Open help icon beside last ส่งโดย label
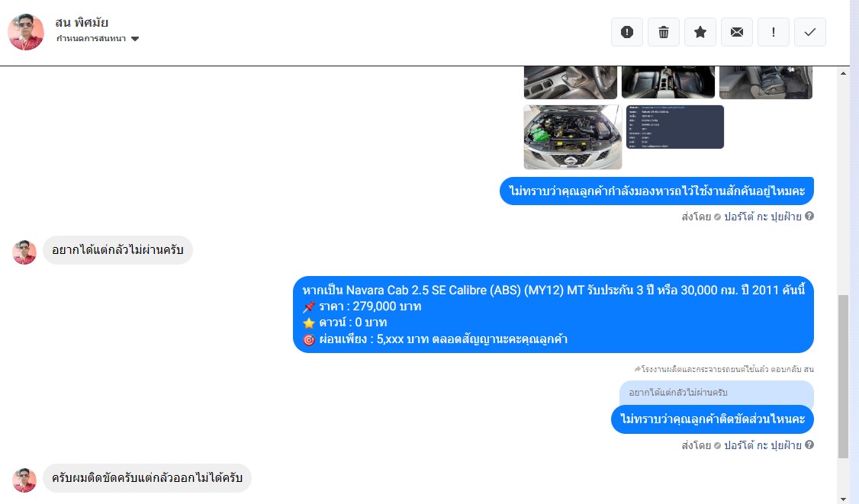The width and height of the screenshot is (859, 504). coord(809,445)
